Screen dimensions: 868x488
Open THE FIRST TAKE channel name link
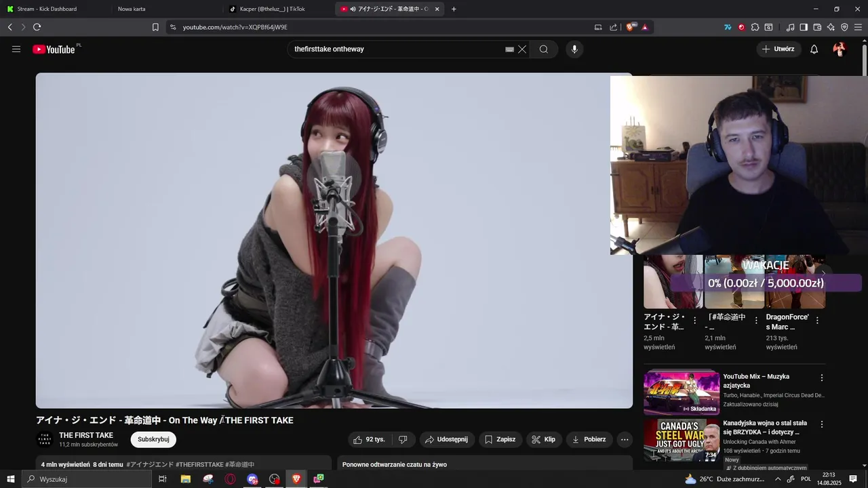click(x=86, y=435)
